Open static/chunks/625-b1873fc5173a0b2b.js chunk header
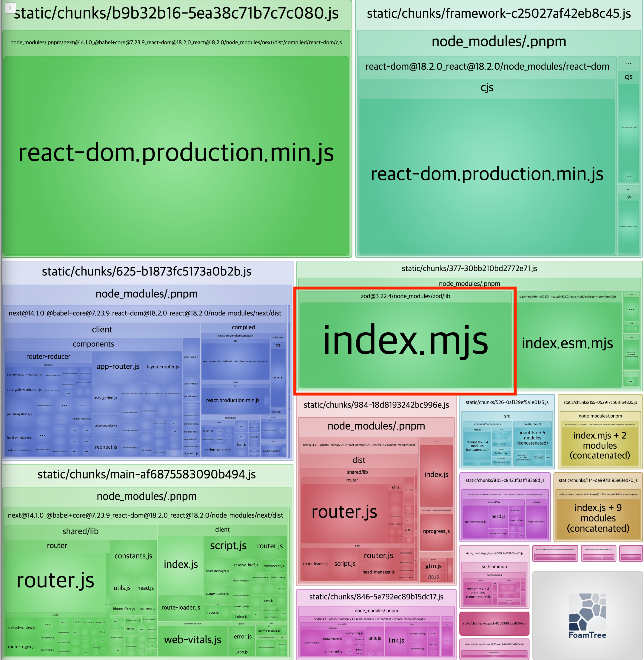 click(x=146, y=272)
